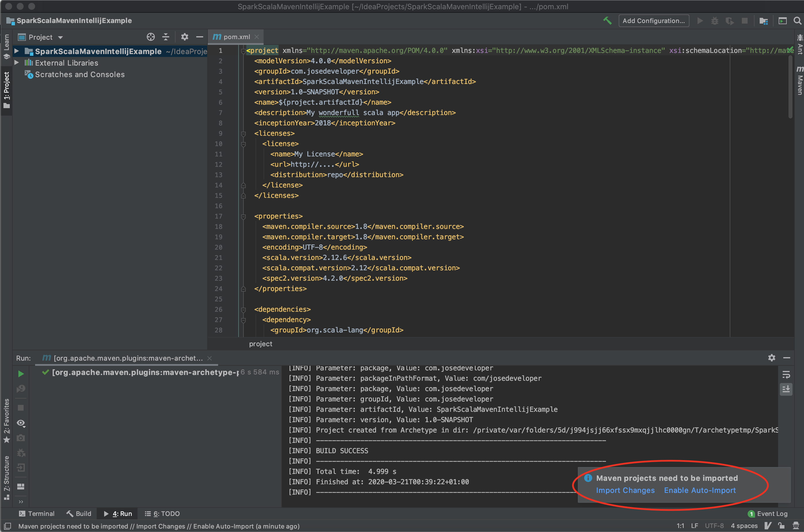This screenshot has height=532, width=804.
Task: Open the Event Log
Action: tap(768, 513)
